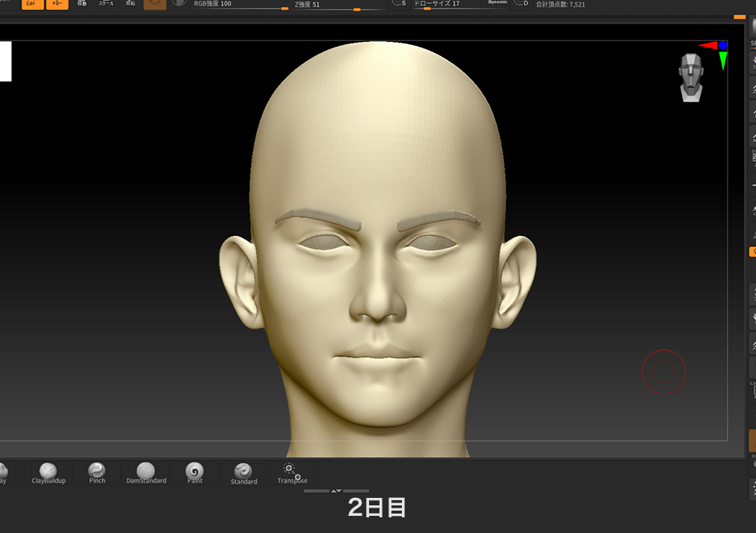Adjust the Z強度 slider

pos(340,5)
